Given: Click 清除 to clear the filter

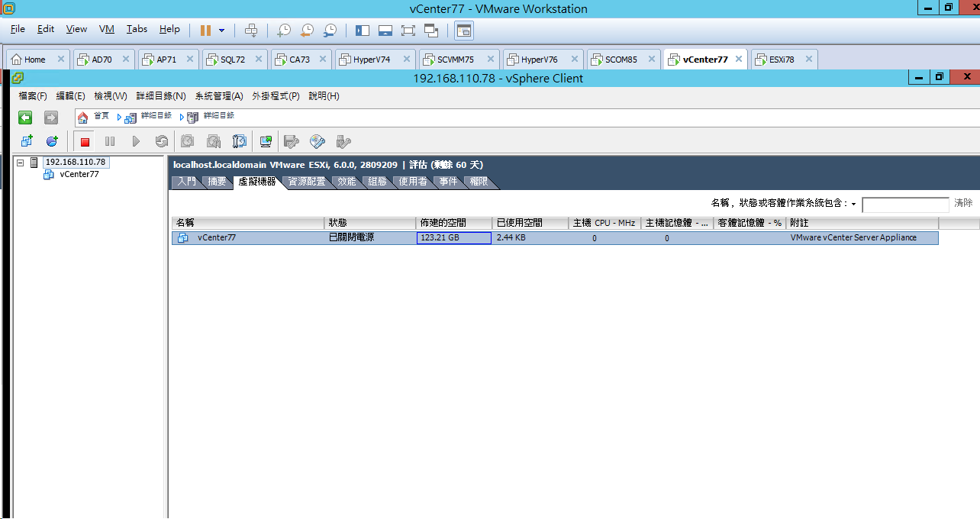Looking at the screenshot, I should (963, 203).
